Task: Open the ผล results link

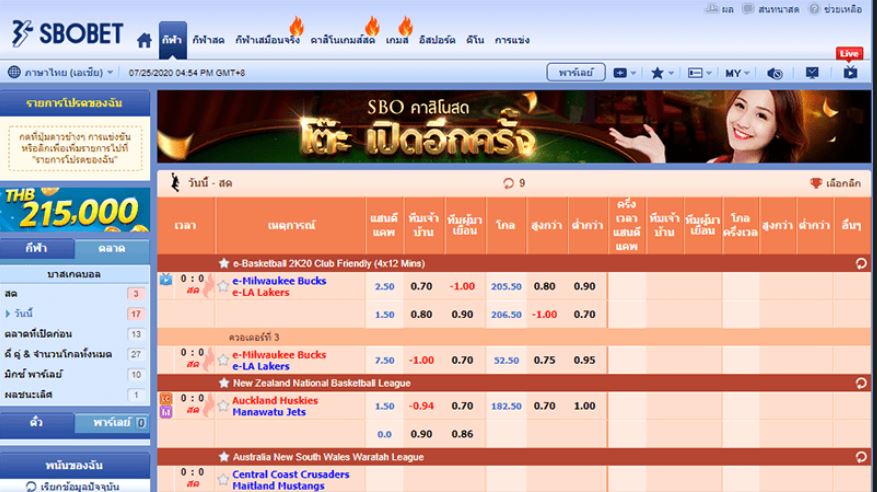Action: click(x=720, y=9)
